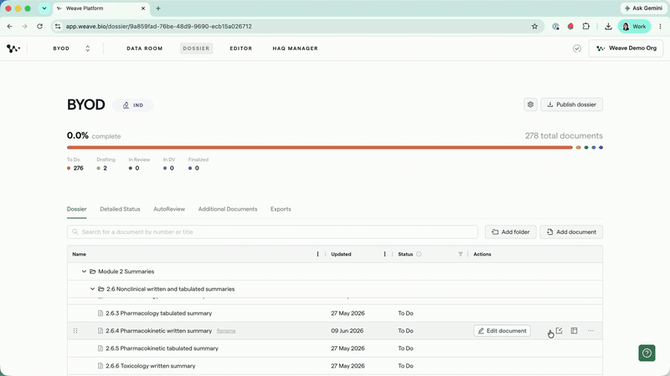Open the Weave Demo Org menu
This screenshot has height=376, width=670.
coord(626,48)
